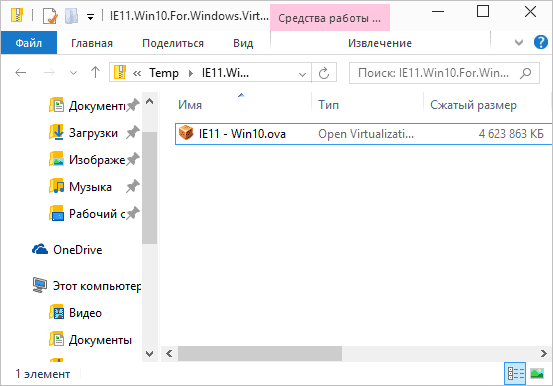The image size is (553, 386).
Task: Open pinned Документы in Quick access
Action: click(x=97, y=105)
